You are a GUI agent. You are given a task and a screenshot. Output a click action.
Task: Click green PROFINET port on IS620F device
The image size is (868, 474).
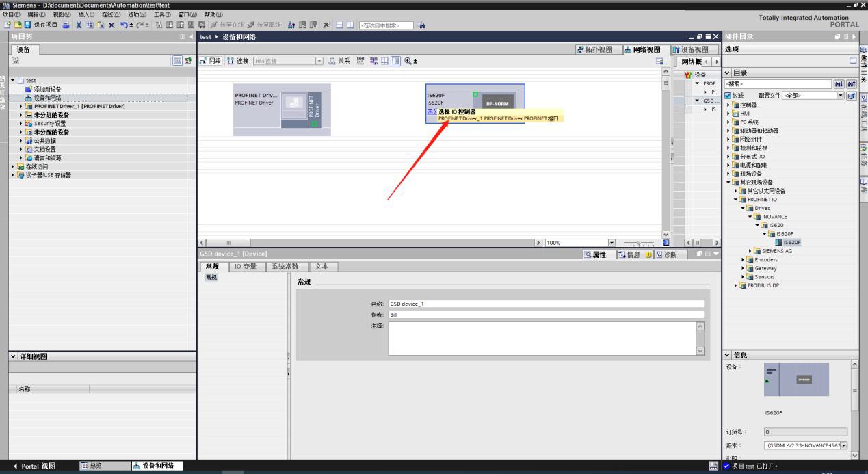tap(475, 94)
